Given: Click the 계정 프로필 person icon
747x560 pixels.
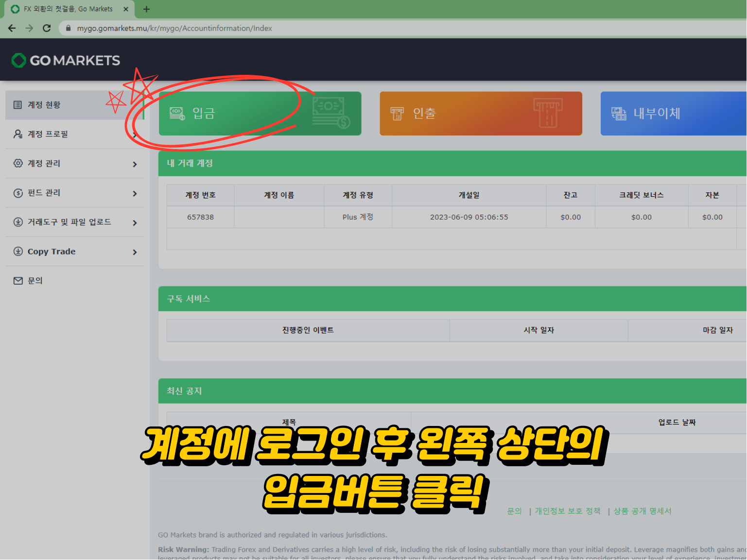Looking at the screenshot, I should click(18, 134).
